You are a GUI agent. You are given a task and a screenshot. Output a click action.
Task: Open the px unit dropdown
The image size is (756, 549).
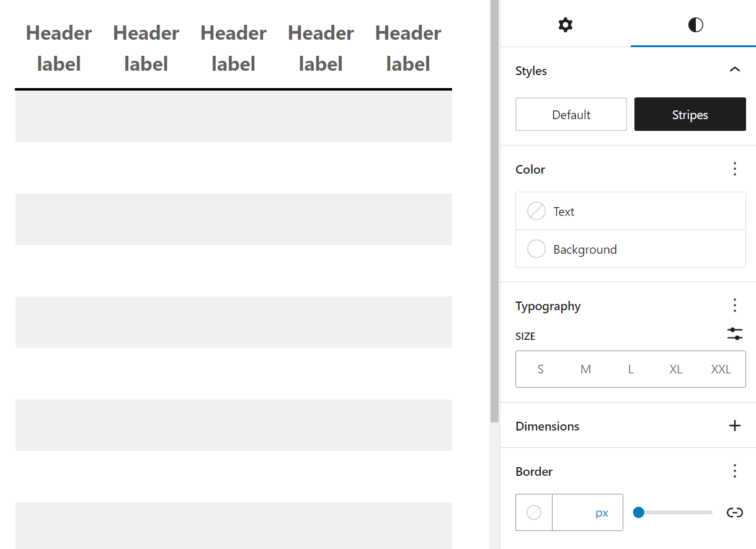click(x=602, y=513)
